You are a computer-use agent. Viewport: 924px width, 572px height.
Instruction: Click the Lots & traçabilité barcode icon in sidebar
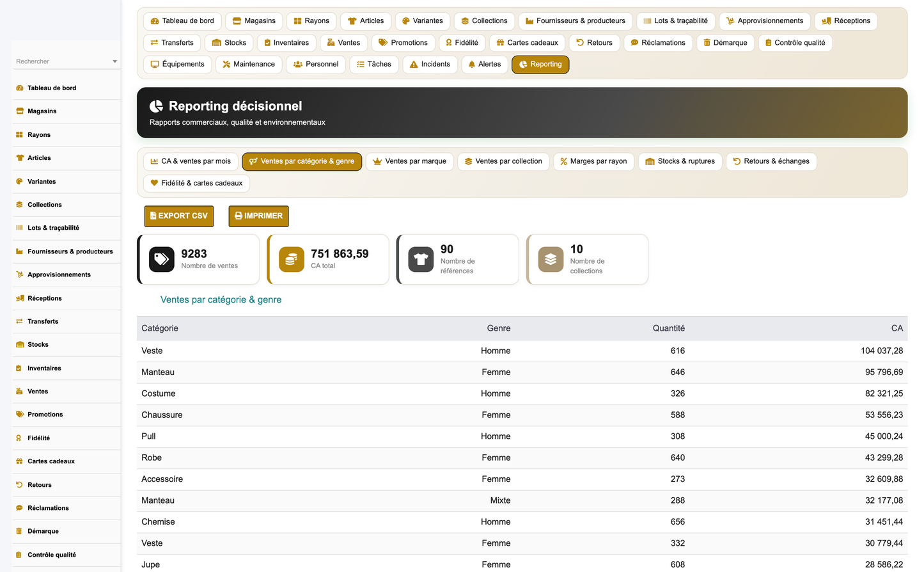click(20, 228)
